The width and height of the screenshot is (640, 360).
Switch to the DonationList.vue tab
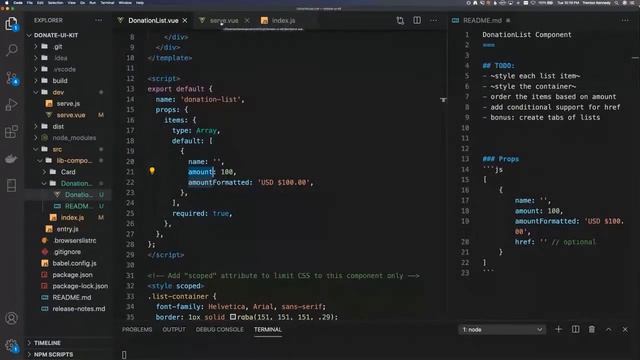click(153, 20)
